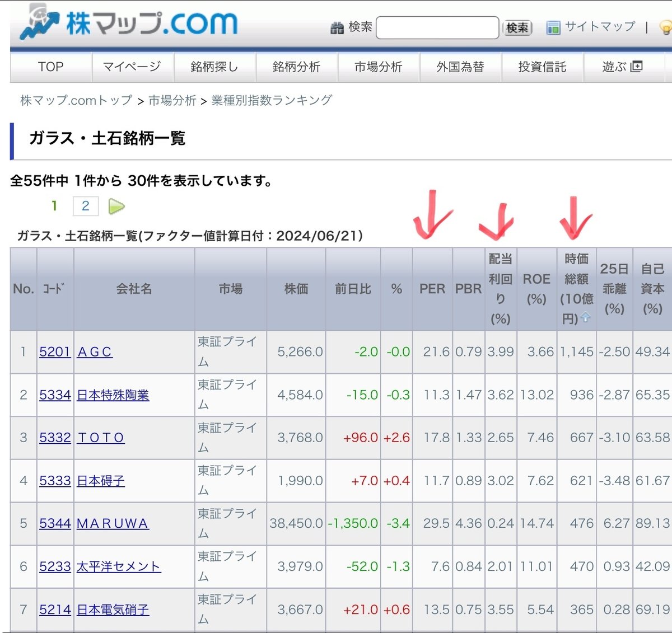Follow the 市場分析 breadcrumb link
672x633 pixels.
click(x=172, y=100)
